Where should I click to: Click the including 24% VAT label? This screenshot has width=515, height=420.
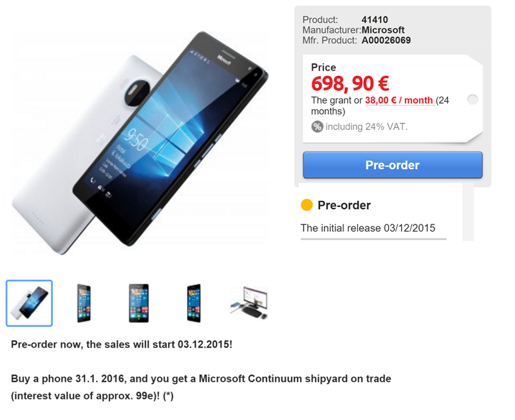point(366,127)
